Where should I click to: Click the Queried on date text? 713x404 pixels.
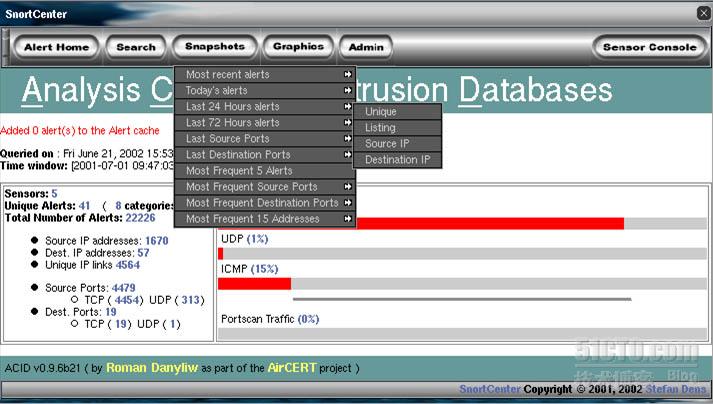(x=87, y=153)
